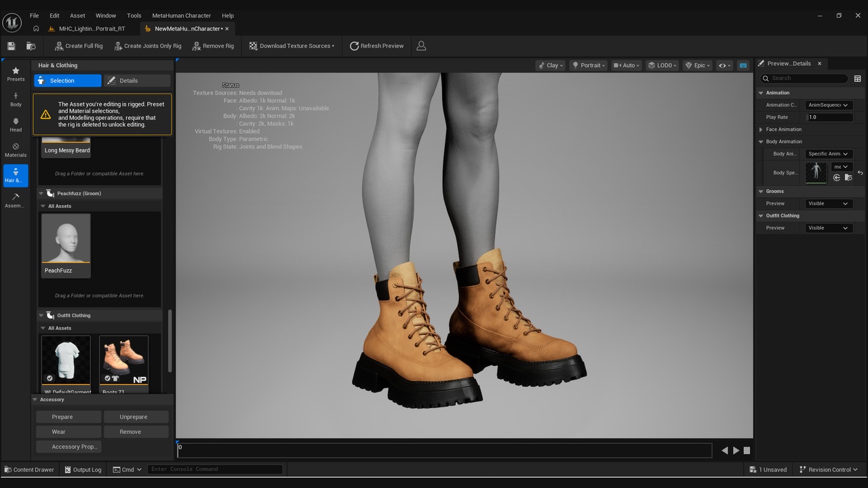Screen dimensions: 868x488
Task: Click the warning triangle icon in notice
Action: coord(45,115)
